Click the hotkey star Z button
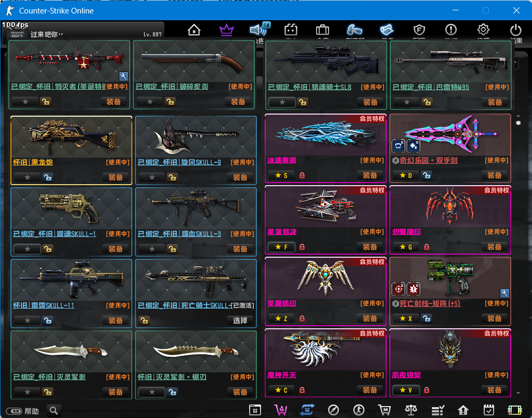The height and width of the screenshot is (418, 532). pos(281,318)
